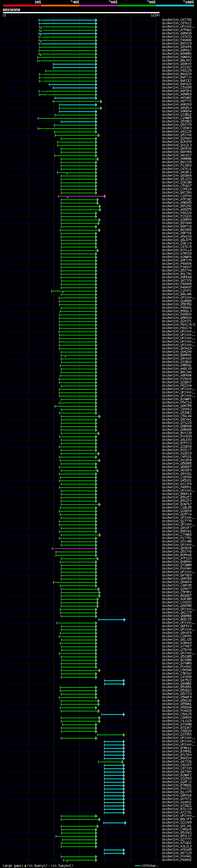Select hit label UniRef100_B8LYF5

[x=177, y=819]
